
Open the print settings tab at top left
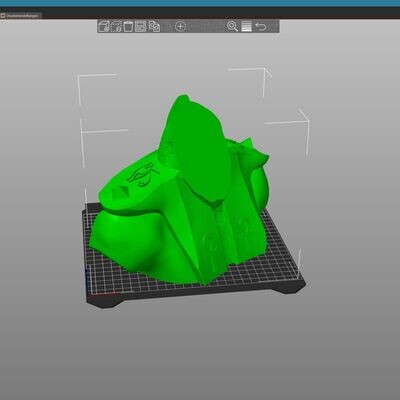(x=21, y=15)
